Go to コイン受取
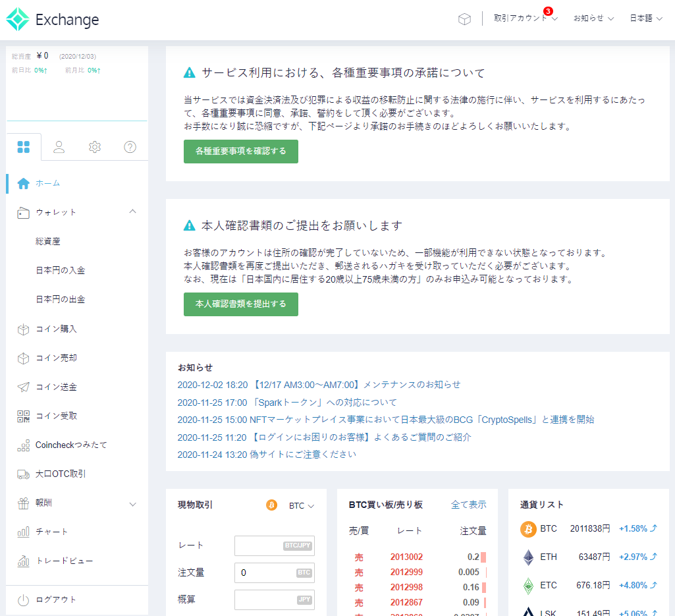The width and height of the screenshot is (675, 616). pos(56,416)
